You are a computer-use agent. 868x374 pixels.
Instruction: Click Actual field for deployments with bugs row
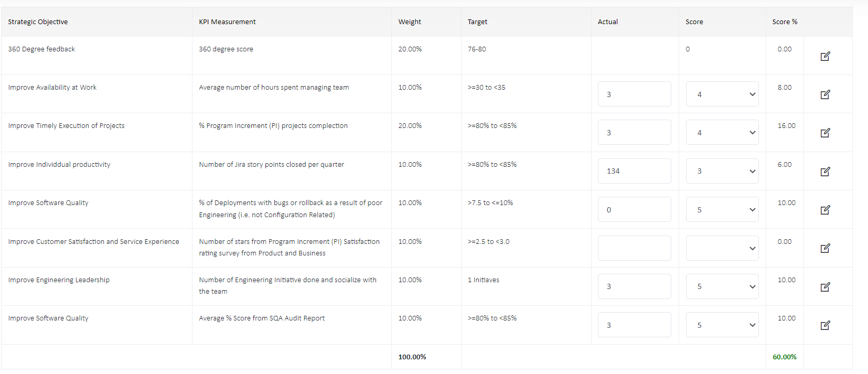click(634, 210)
